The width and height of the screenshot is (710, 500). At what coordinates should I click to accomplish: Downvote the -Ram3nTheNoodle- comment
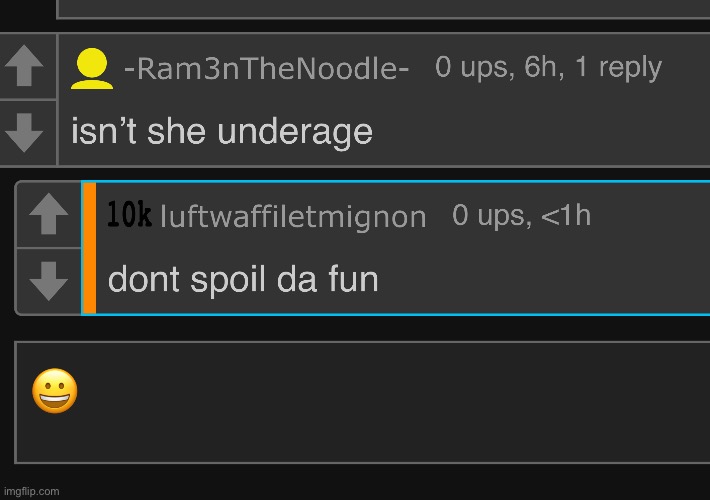(25, 133)
